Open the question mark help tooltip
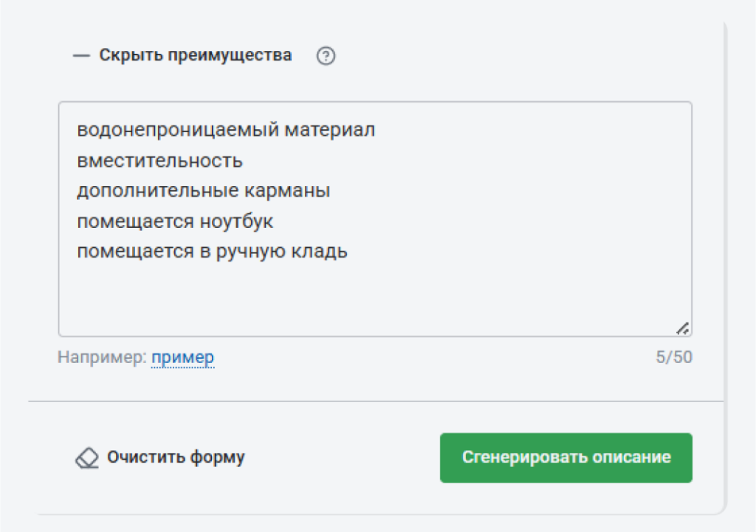This screenshot has height=532, width=756. [x=326, y=55]
